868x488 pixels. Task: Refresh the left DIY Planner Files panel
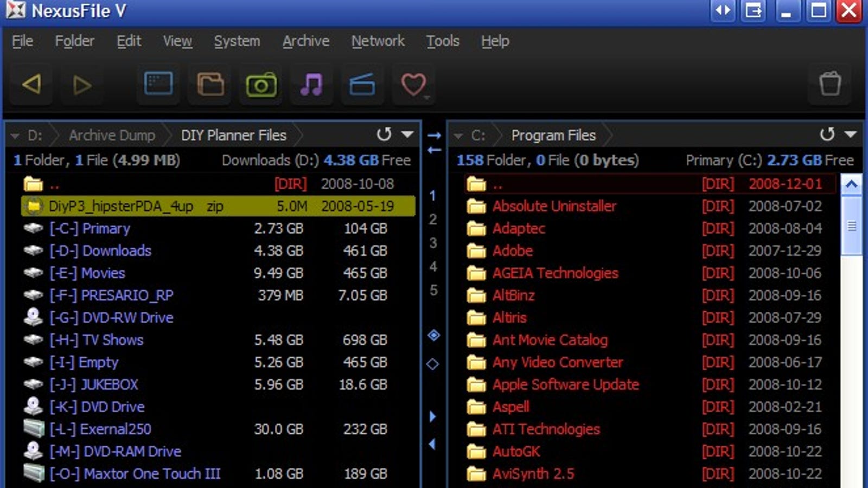384,134
